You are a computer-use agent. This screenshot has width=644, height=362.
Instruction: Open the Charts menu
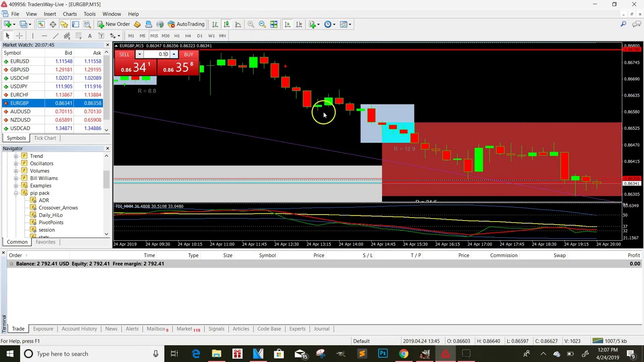(69, 14)
